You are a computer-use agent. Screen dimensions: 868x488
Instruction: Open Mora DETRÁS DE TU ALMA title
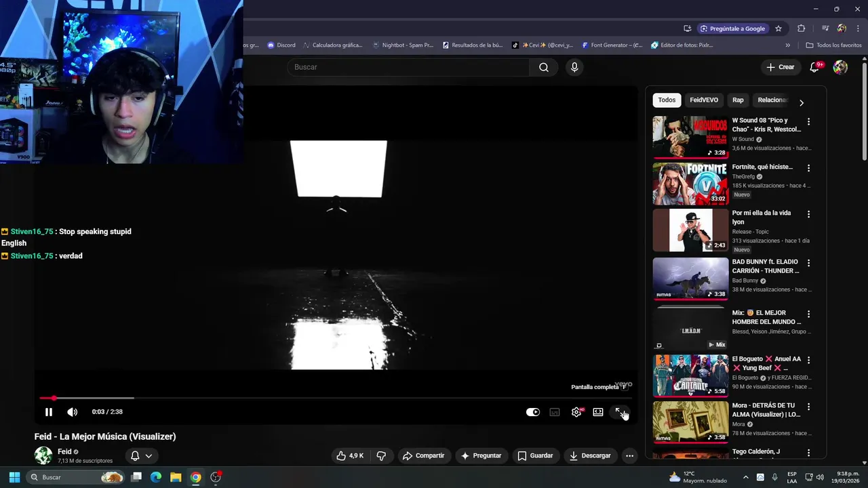(x=766, y=410)
